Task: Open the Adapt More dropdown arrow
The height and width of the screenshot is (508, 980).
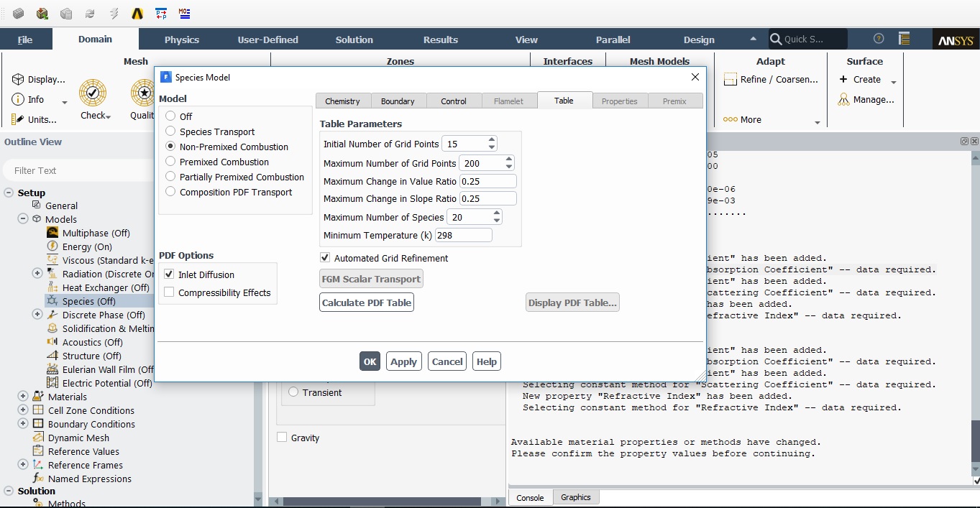Action: (x=817, y=123)
